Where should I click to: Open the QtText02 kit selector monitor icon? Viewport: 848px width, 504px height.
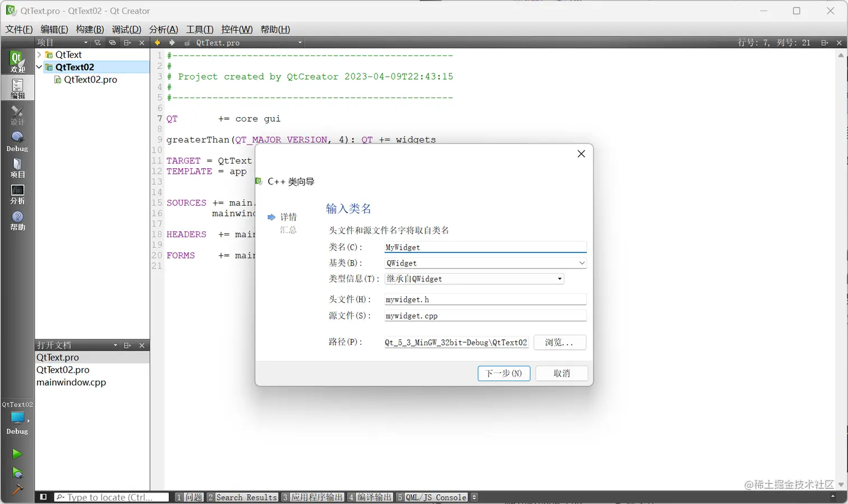tap(17, 418)
